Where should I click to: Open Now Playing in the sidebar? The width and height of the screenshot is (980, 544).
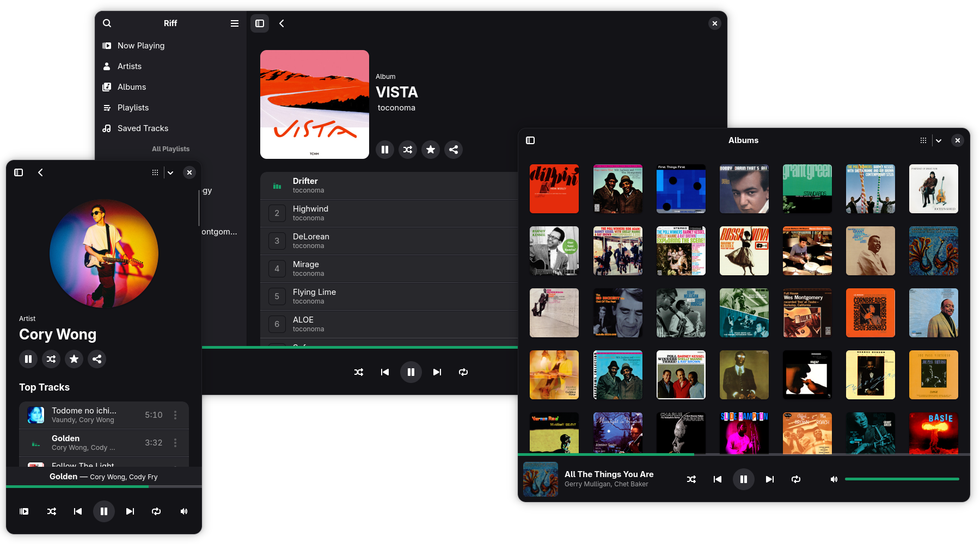point(170,46)
